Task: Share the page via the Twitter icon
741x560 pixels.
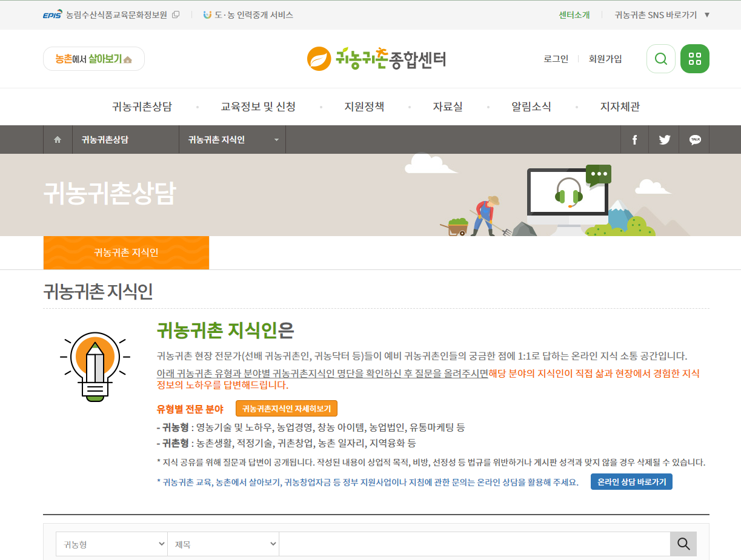Action: point(664,139)
